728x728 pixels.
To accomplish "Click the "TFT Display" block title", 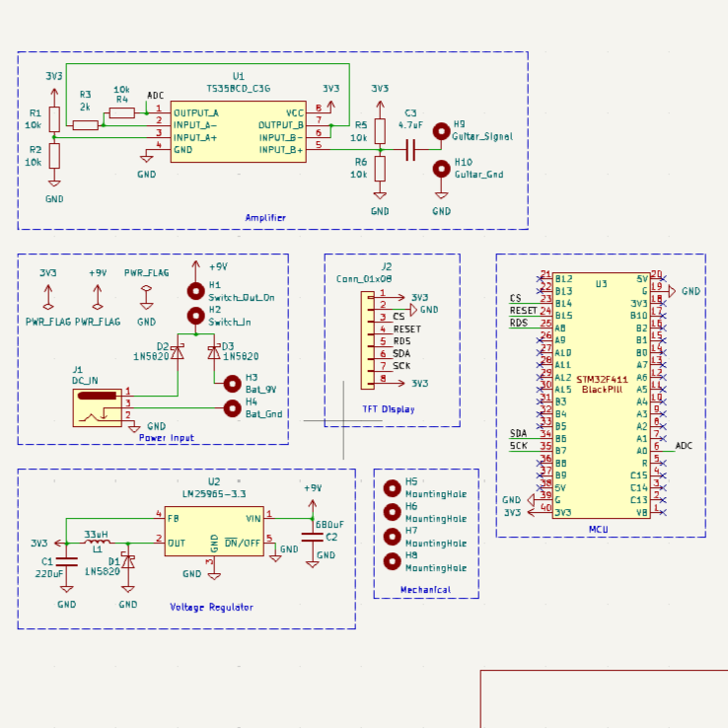I will [388, 409].
